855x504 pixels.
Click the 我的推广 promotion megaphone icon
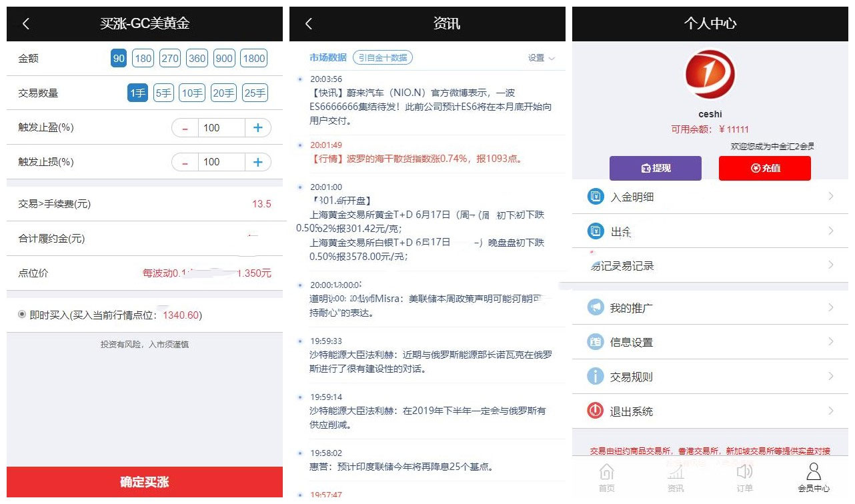[x=594, y=307]
